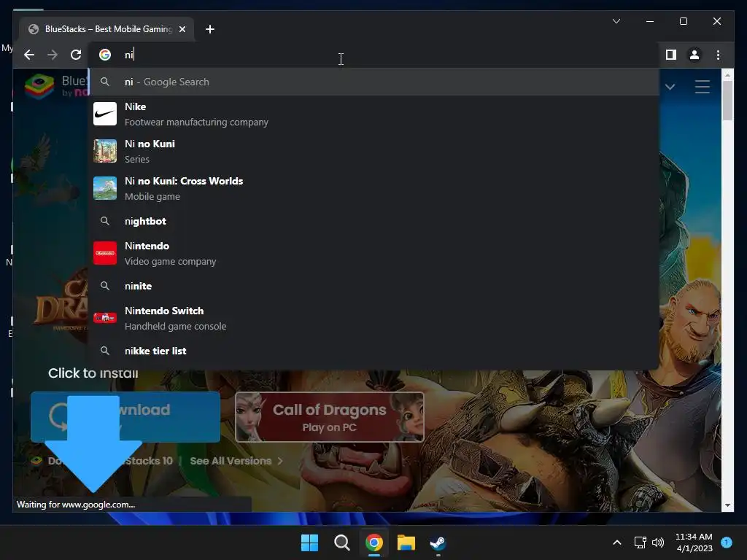
Task: Open Windows taskbar Search
Action: (x=341, y=542)
